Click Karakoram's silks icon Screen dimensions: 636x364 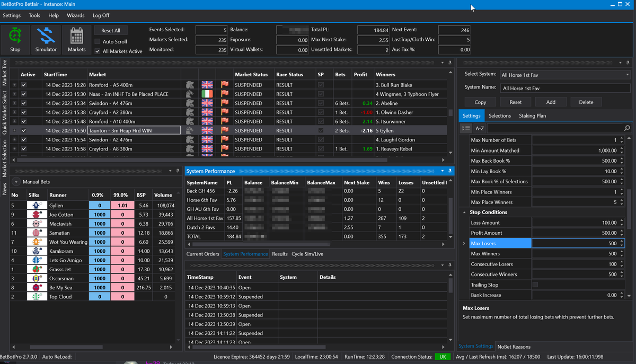(x=36, y=251)
